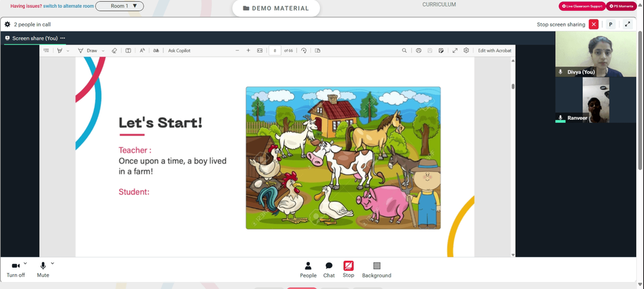Click the Fit to width icon
The image size is (644, 289).
click(x=260, y=50)
